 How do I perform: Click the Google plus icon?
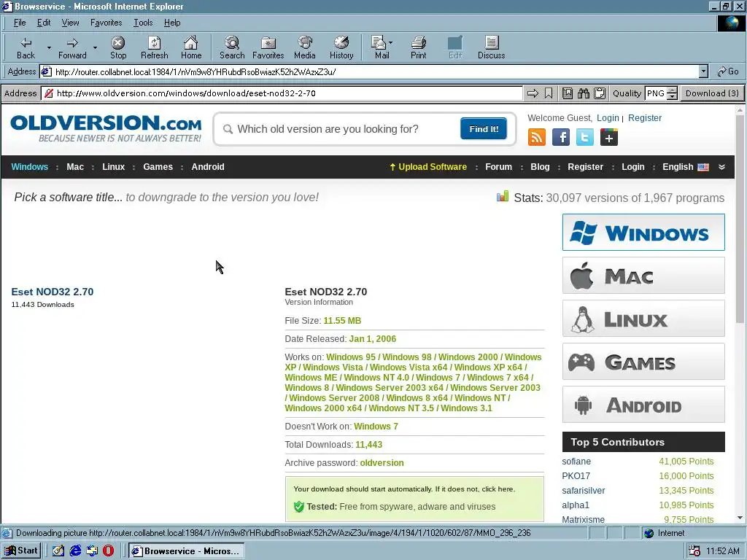coord(609,137)
